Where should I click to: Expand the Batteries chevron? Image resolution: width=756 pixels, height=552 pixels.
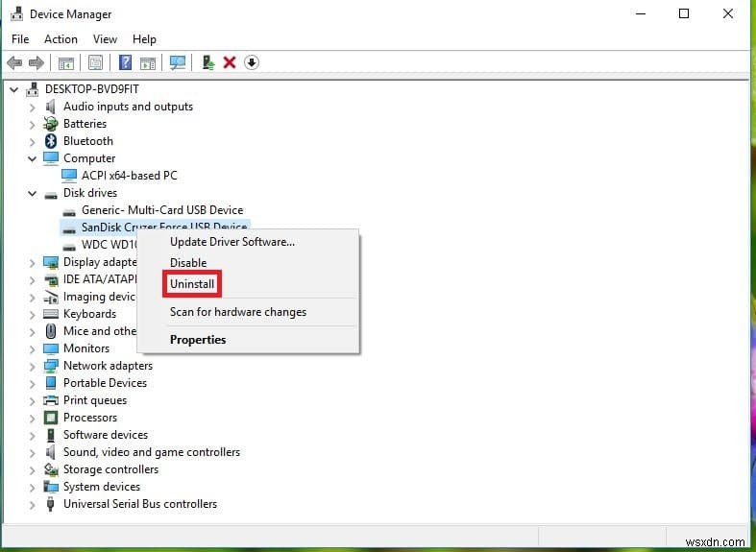[x=33, y=124]
